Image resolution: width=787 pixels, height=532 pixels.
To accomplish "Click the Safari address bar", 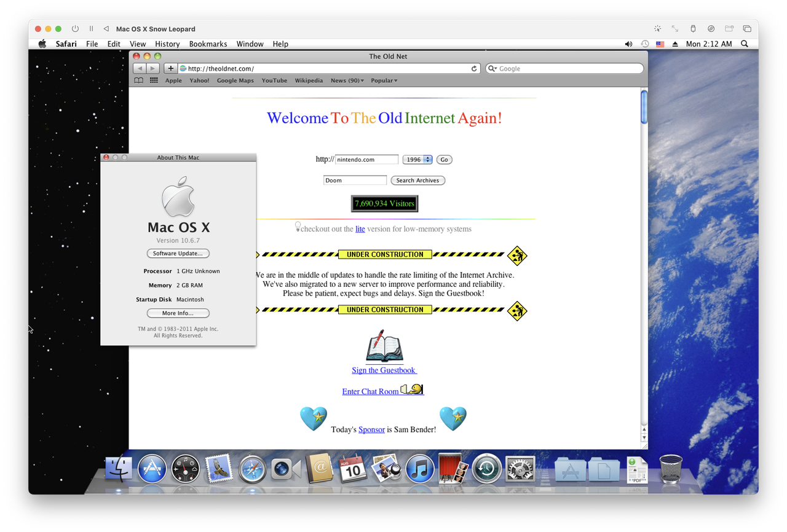I will (x=329, y=69).
